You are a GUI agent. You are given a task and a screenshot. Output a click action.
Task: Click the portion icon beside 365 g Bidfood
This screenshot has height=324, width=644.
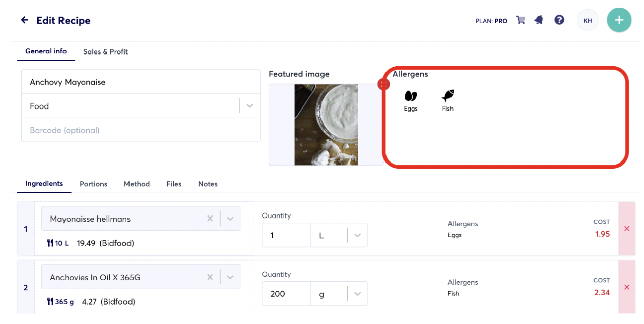point(50,301)
